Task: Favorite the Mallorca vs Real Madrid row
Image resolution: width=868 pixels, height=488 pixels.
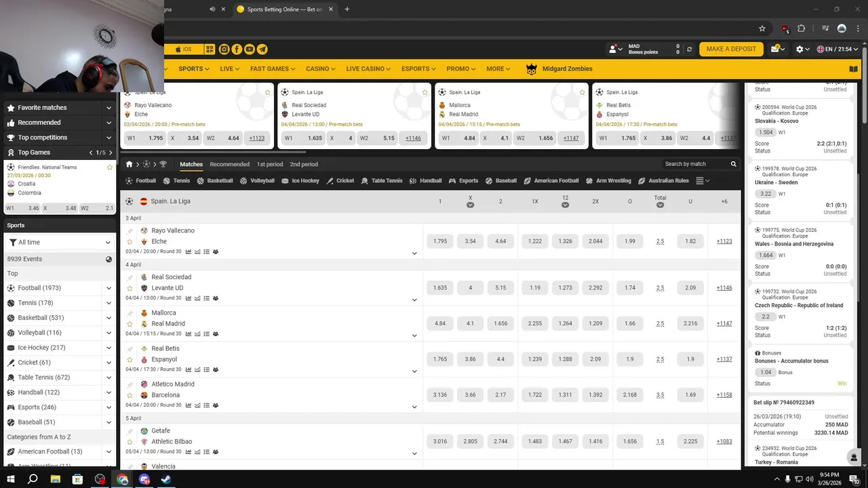Action: pos(130,324)
